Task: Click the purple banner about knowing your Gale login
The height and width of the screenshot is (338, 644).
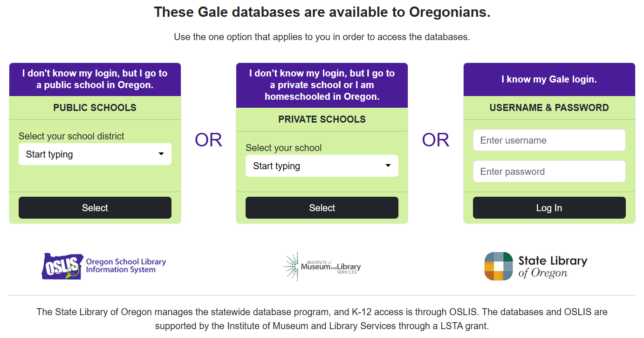Action: click(x=549, y=79)
